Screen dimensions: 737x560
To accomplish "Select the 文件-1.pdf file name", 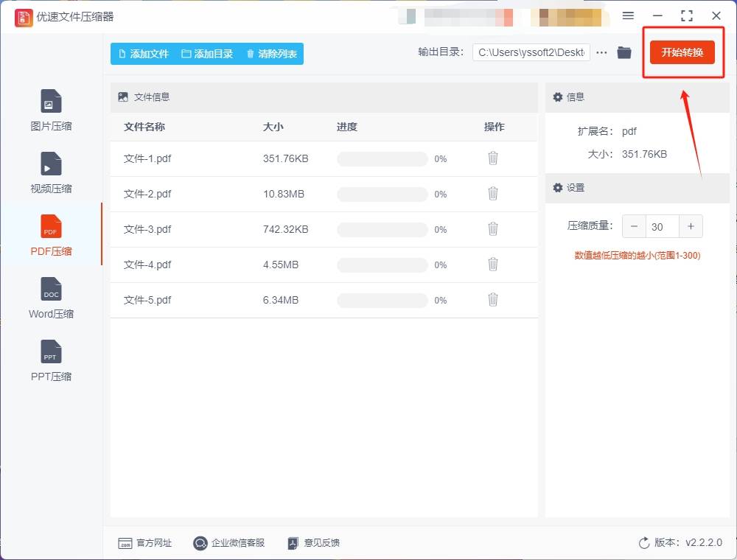I will (x=147, y=159).
